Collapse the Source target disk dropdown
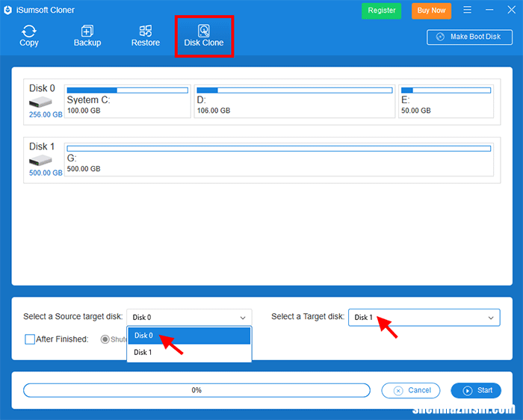Viewport: 523px width, 420px height. click(x=189, y=318)
